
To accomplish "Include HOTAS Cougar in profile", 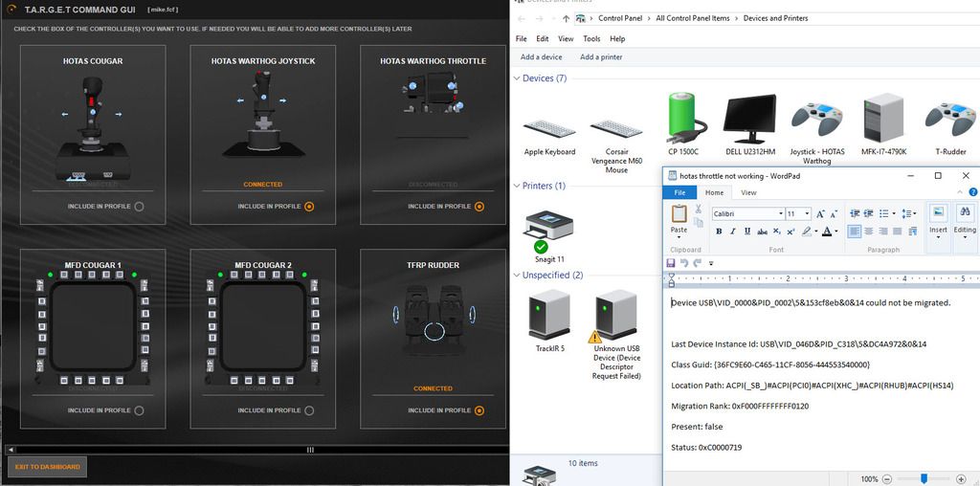I will coord(140,206).
